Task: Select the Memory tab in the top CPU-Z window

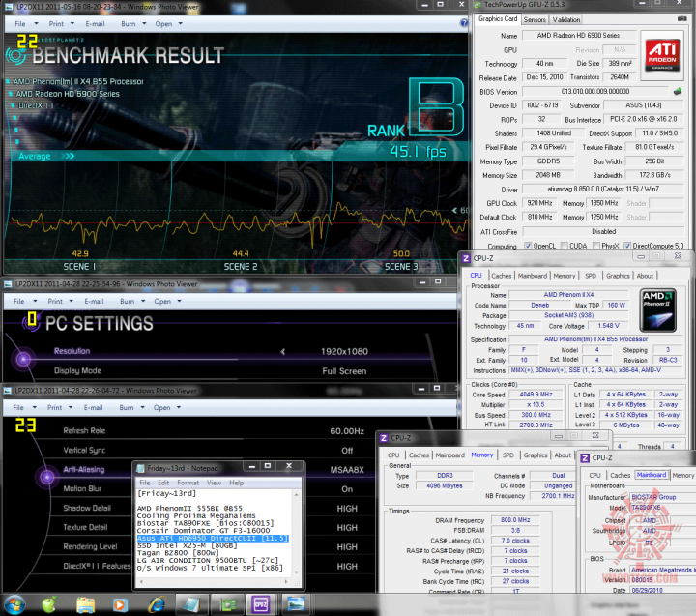Action: [x=565, y=276]
